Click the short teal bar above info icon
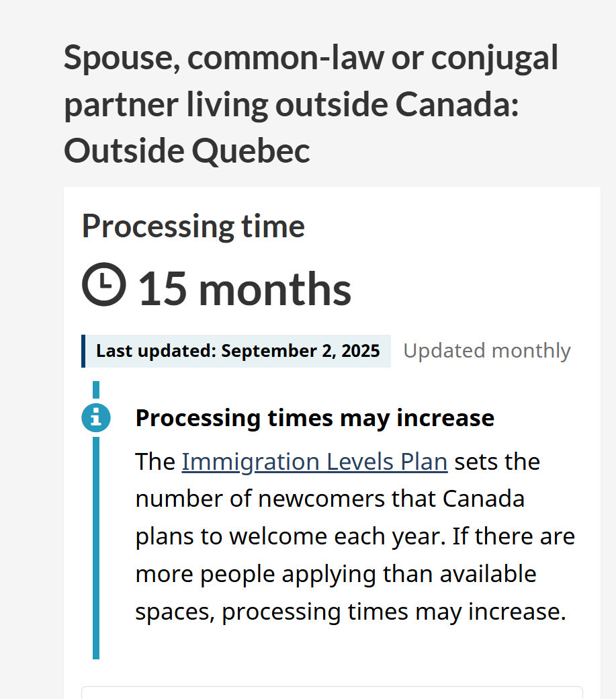The width and height of the screenshot is (616, 699). click(96, 390)
